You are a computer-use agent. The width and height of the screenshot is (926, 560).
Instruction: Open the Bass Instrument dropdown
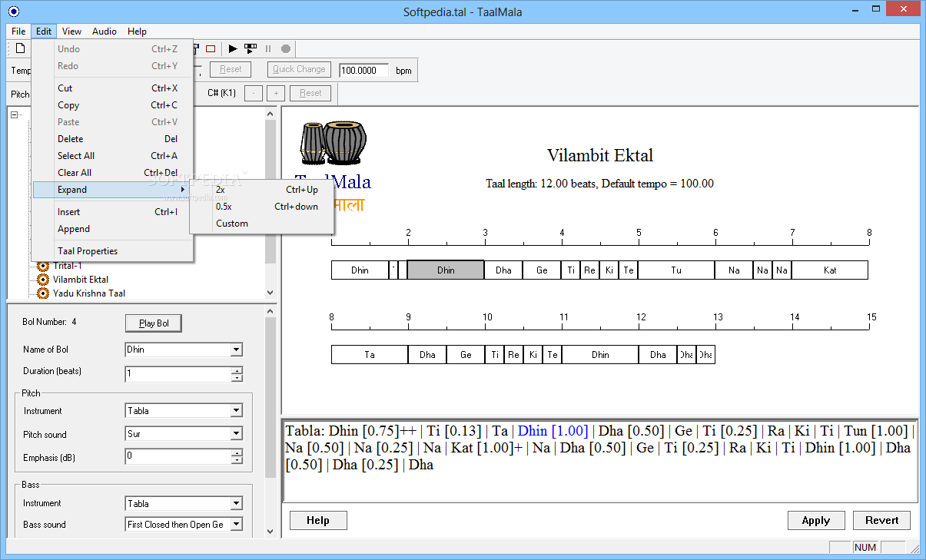pyautogui.click(x=236, y=504)
